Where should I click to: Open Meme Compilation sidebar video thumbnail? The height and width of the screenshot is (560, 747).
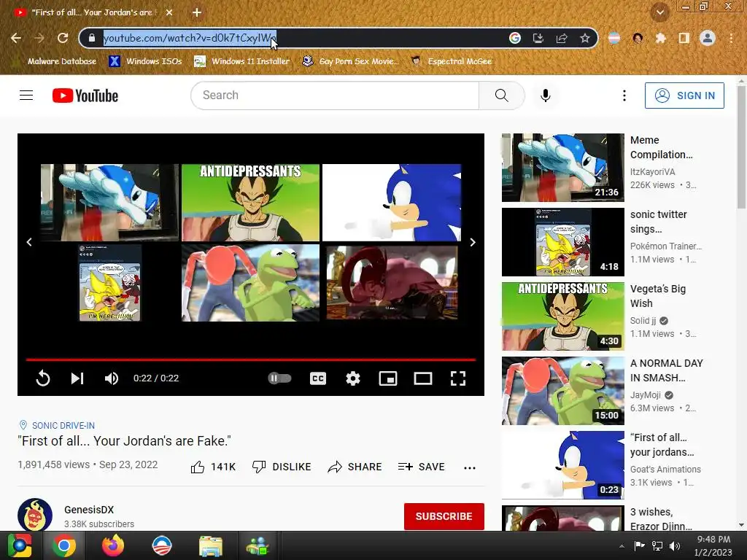pyautogui.click(x=562, y=168)
